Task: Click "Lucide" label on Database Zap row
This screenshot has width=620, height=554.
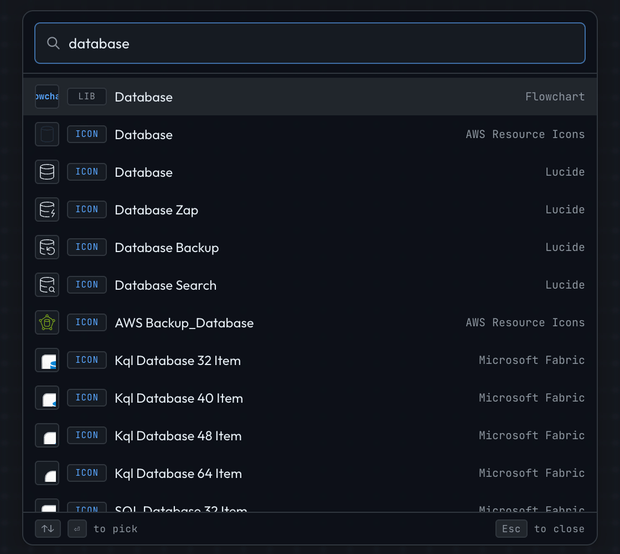Action: click(565, 209)
